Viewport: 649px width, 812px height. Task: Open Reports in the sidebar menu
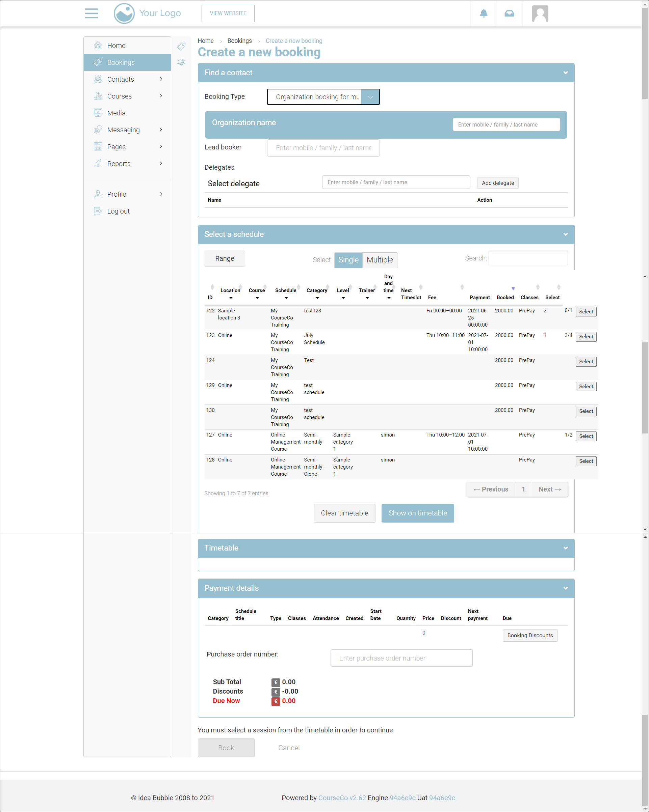pyautogui.click(x=119, y=164)
